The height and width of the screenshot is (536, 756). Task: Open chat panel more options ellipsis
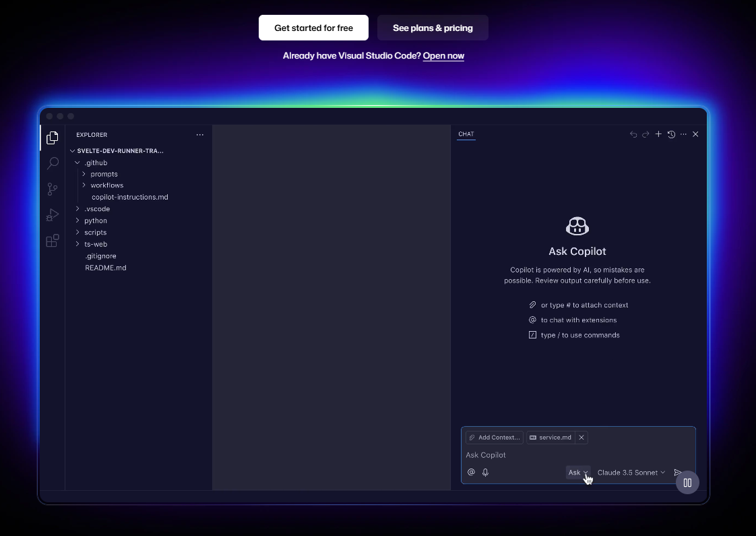click(683, 134)
